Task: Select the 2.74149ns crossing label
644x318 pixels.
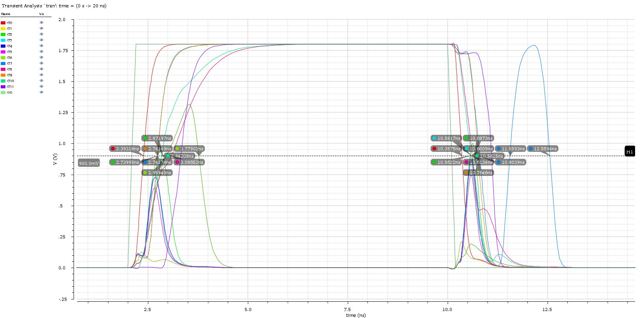Action: (x=157, y=149)
